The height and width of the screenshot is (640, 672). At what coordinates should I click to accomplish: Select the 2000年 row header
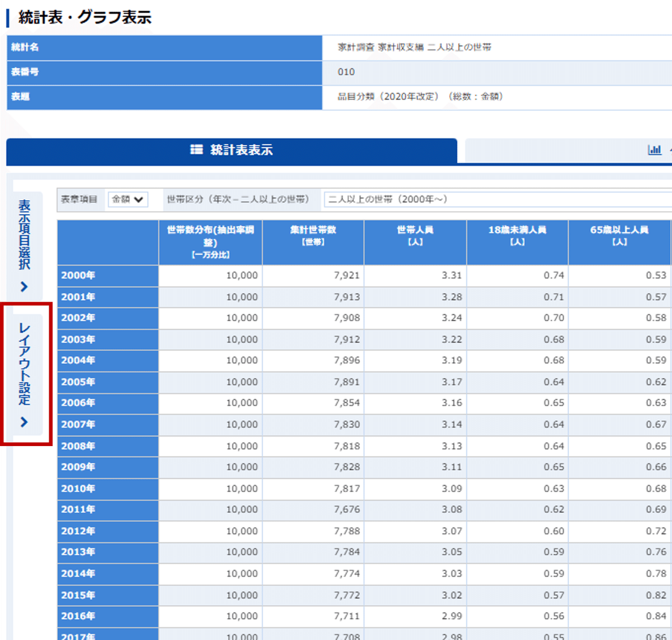pyautogui.click(x=108, y=276)
